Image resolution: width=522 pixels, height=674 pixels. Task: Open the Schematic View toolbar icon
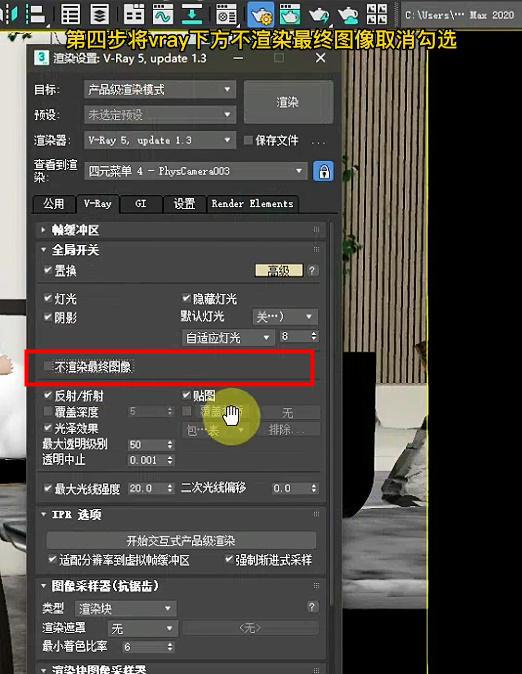[x=192, y=14]
